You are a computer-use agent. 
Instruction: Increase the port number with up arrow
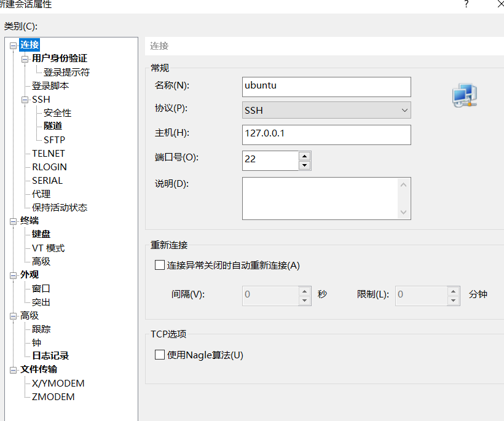(x=304, y=156)
